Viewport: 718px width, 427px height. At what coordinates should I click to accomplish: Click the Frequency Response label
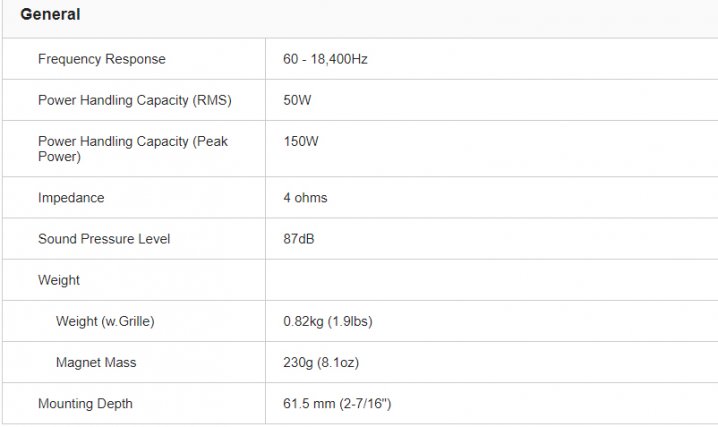tap(102, 59)
